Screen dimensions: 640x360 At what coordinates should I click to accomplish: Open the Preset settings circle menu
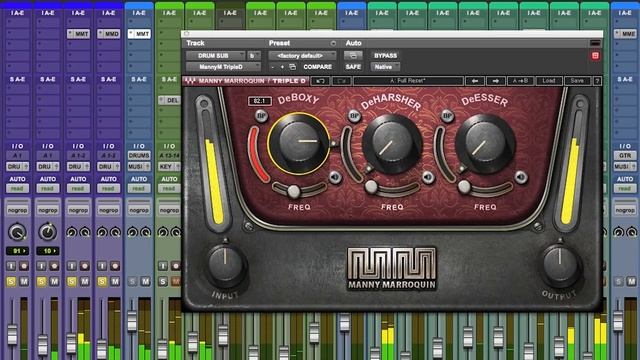tap(333, 43)
